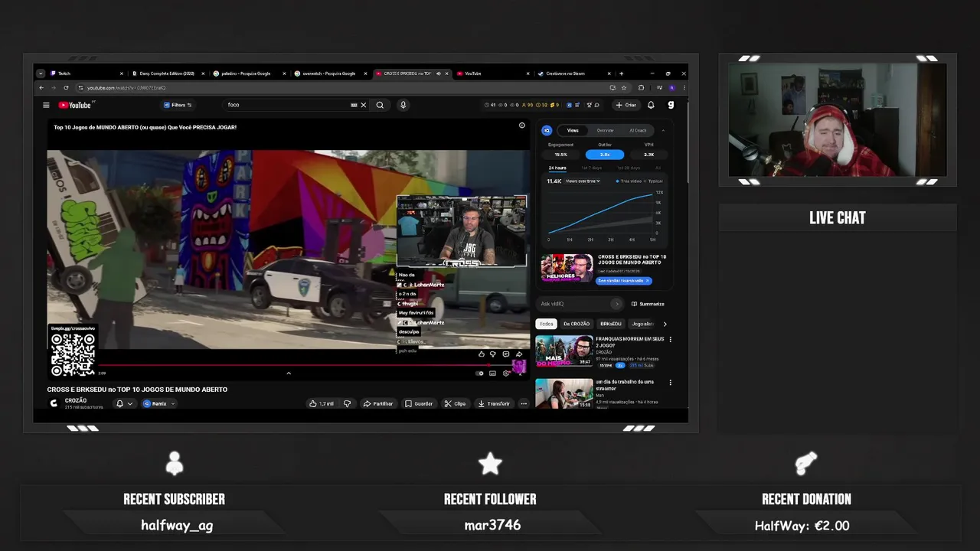This screenshot has height=551, width=980.
Task: Open the Criar create menu
Action: (x=626, y=105)
